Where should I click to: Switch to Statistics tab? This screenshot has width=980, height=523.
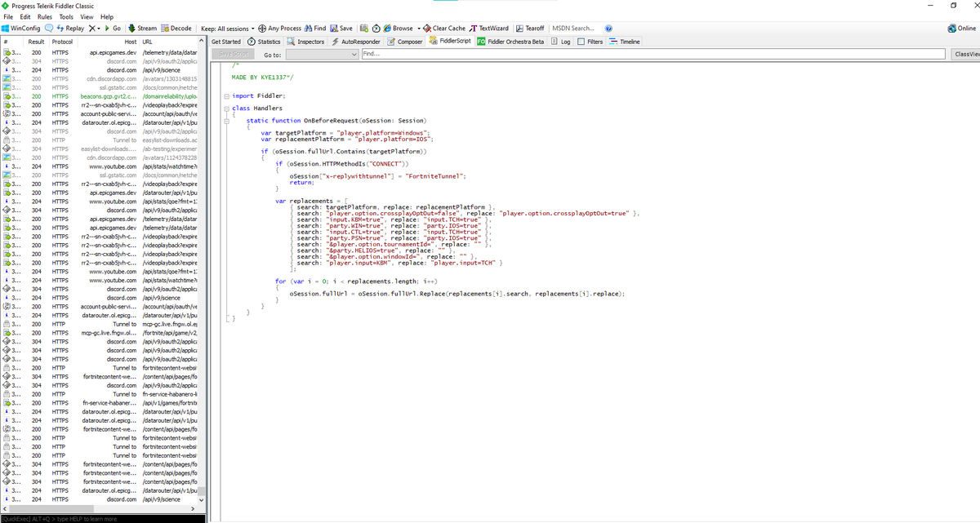(x=264, y=42)
